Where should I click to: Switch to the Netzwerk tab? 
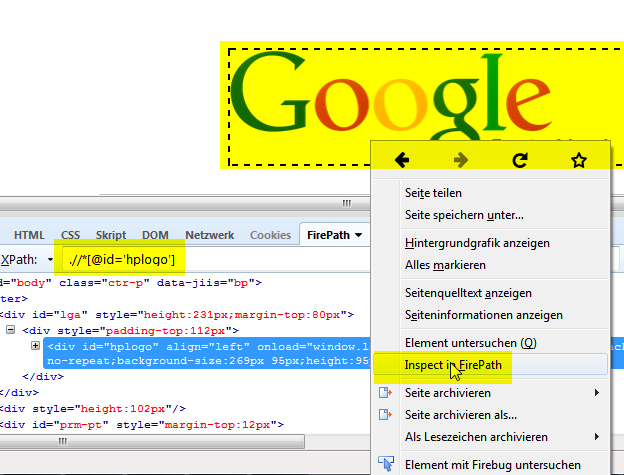click(x=209, y=235)
